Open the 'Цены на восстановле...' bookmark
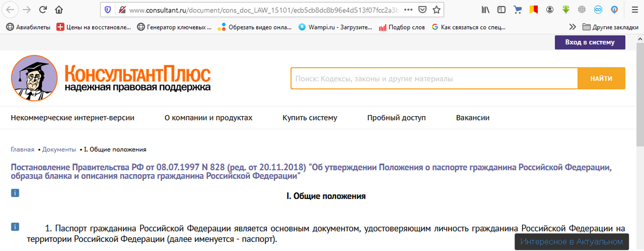Viewport: 644px width, 251px height. pos(94,27)
